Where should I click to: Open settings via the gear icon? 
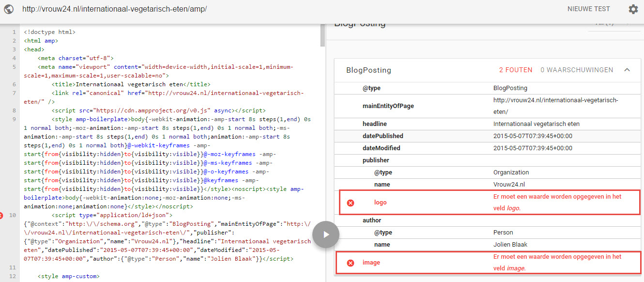(x=633, y=9)
